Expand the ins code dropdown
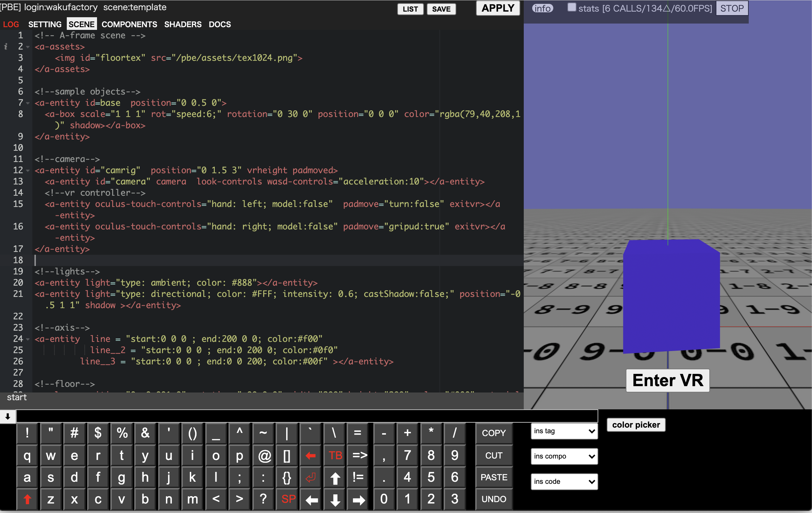 point(564,482)
